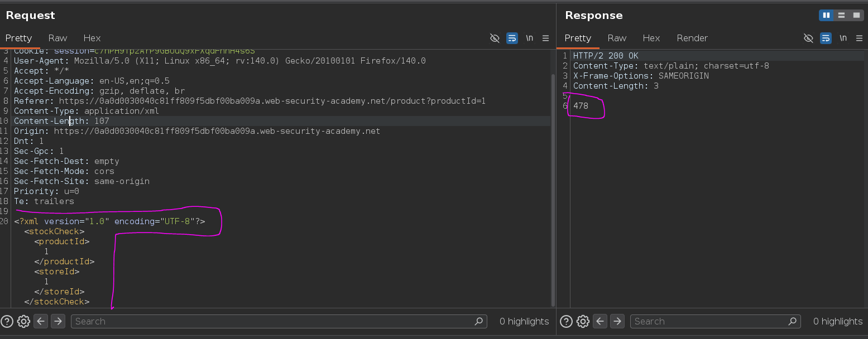This screenshot has width=868, height=339.
Task: Click the Referer header line
Action: click(250, 101)
